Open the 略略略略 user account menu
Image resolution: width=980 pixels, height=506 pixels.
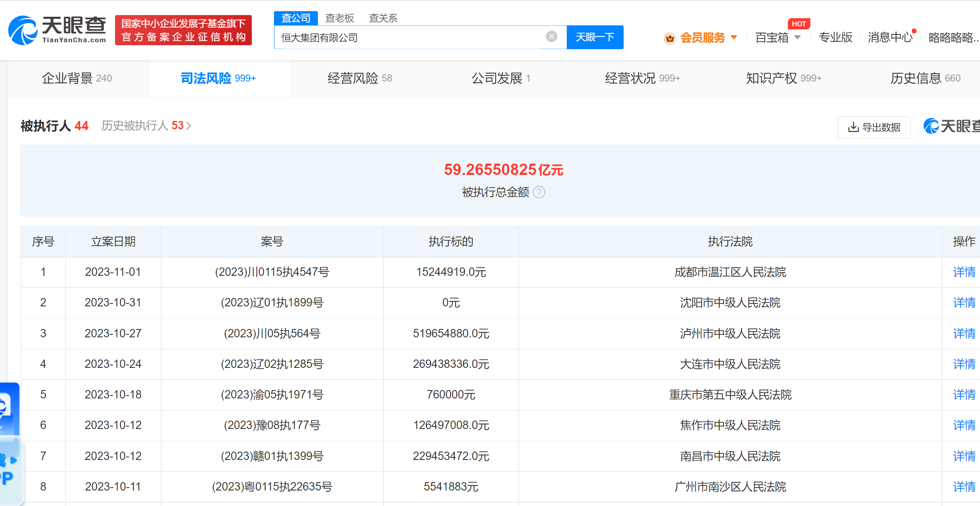coord(954,37)
